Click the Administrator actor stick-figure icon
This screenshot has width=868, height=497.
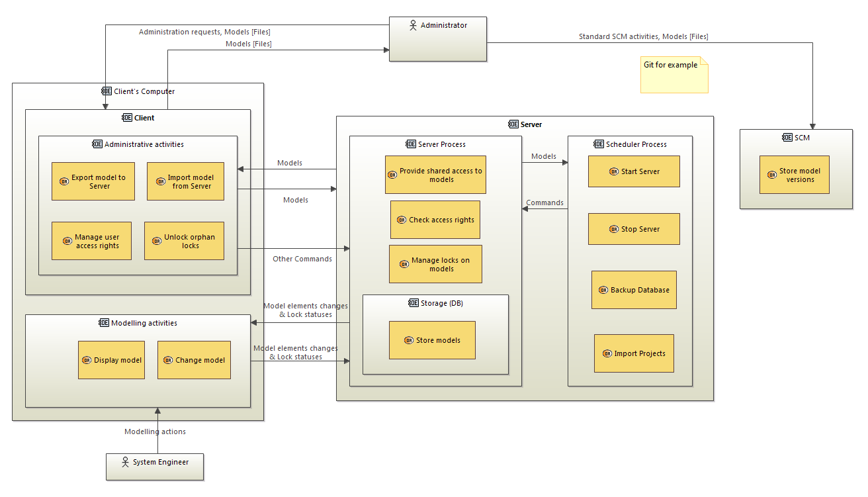coord(413,26)
